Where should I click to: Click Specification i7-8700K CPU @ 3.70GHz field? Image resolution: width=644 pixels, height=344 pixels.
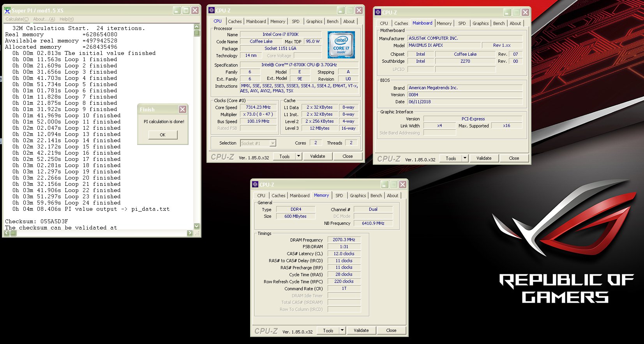point(299,65)
